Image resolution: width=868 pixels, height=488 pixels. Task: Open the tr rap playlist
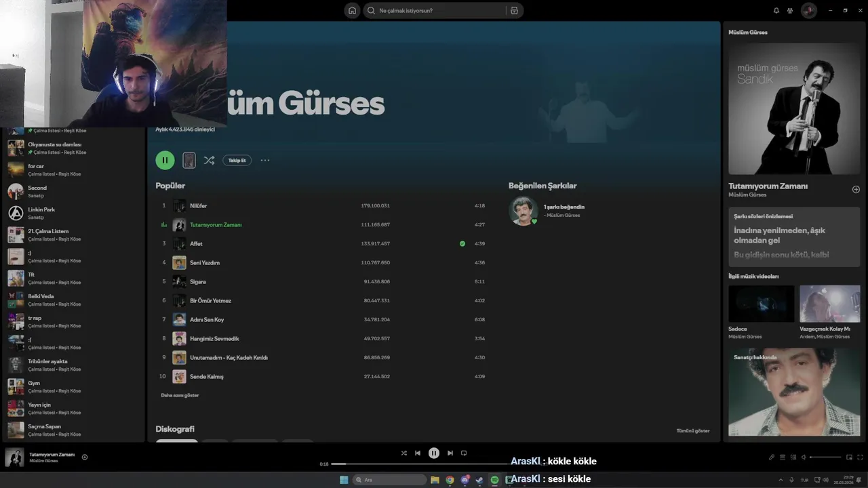click(75, 321)
